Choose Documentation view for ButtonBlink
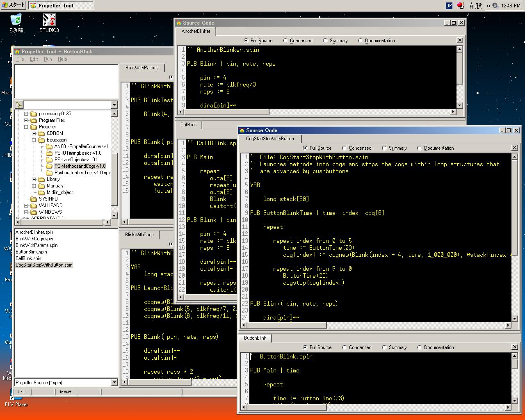The height and width of the screenshot is (420, 525). tap(420, 347)
